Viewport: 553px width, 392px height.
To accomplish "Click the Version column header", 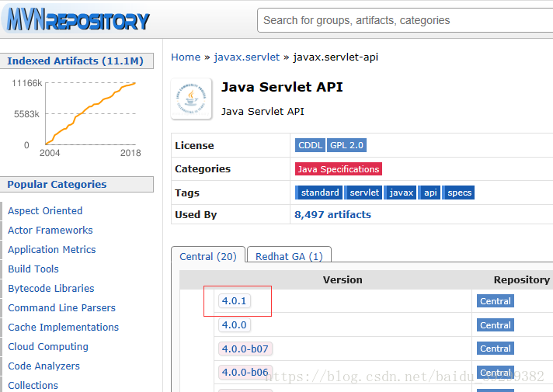I will [343, 280].
